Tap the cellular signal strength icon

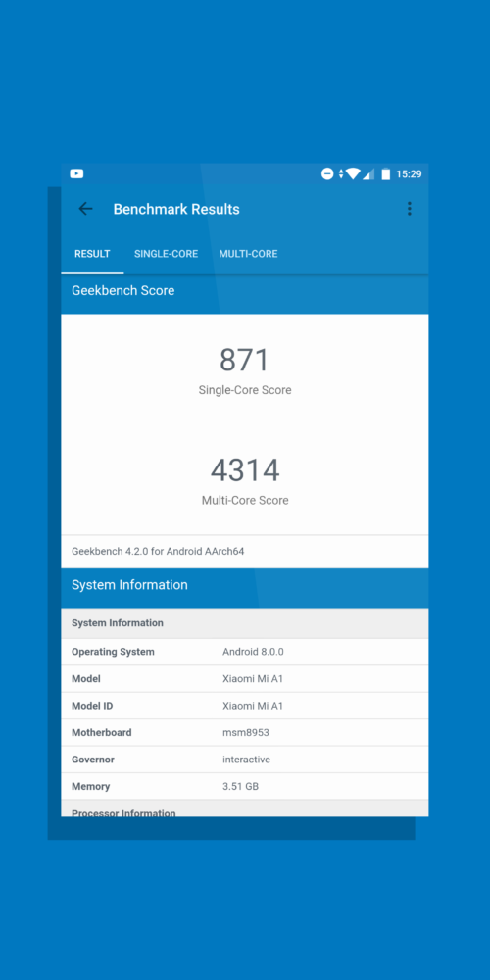pos(368,173)
